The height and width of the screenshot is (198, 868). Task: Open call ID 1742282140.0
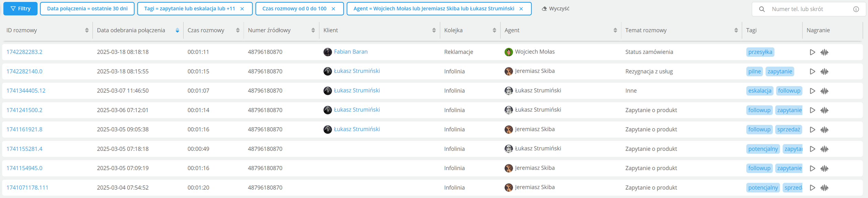(24, 71)
